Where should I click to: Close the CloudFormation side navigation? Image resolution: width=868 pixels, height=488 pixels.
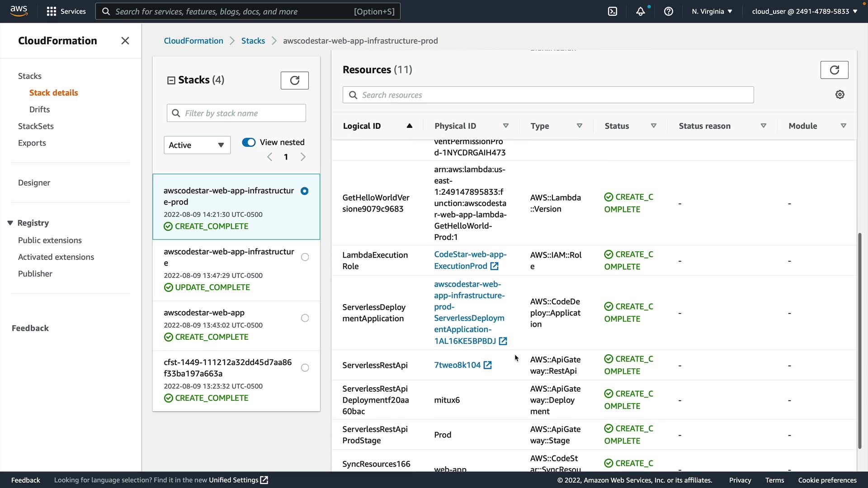[125, 41]
